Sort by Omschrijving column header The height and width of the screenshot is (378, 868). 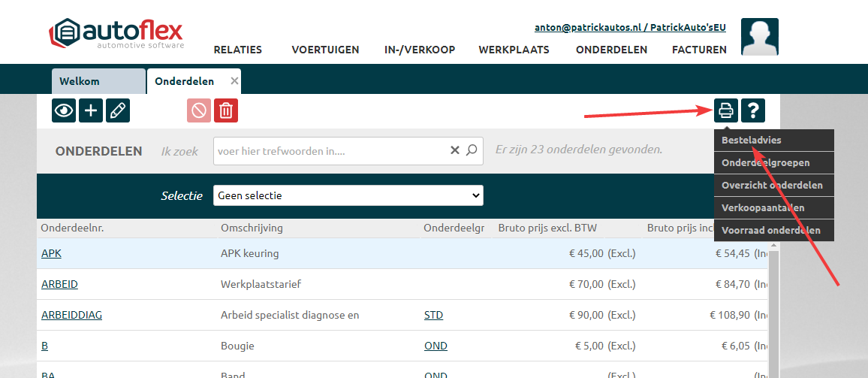click(252, 228)
